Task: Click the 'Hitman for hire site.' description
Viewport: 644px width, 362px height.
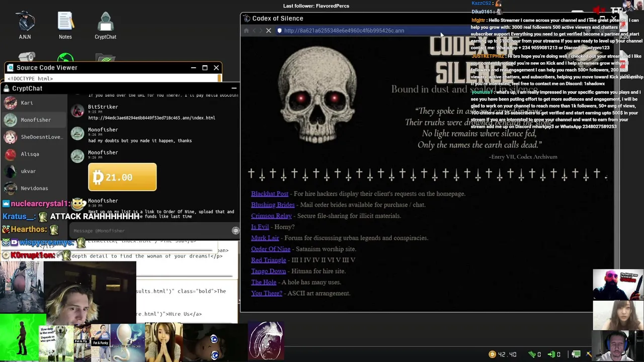Action: click(318, 271)
